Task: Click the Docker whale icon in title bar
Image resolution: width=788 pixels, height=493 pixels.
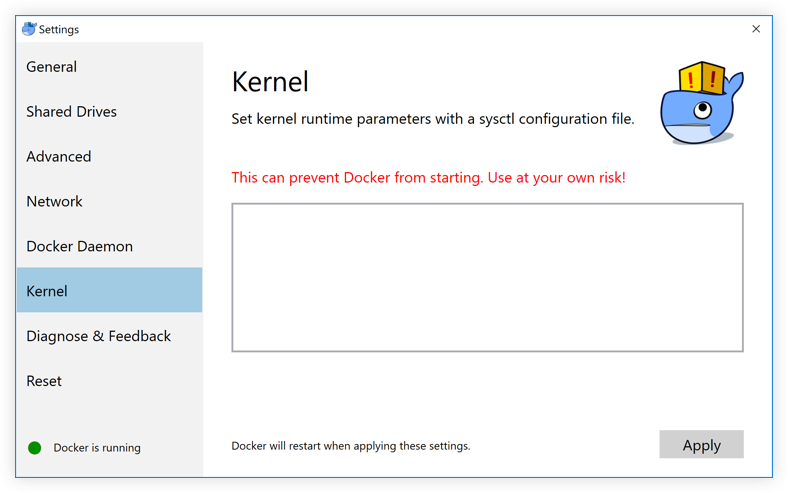Action: click(29, 29)
